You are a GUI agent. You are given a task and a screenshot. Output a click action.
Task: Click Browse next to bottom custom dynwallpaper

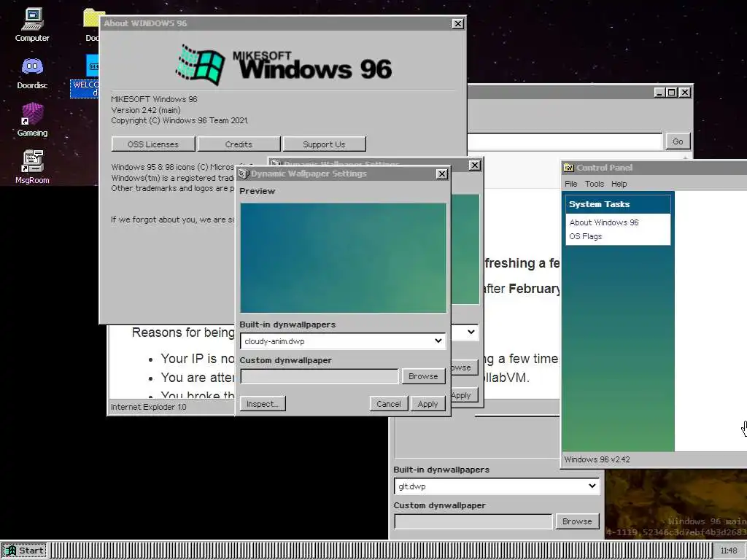577,521
